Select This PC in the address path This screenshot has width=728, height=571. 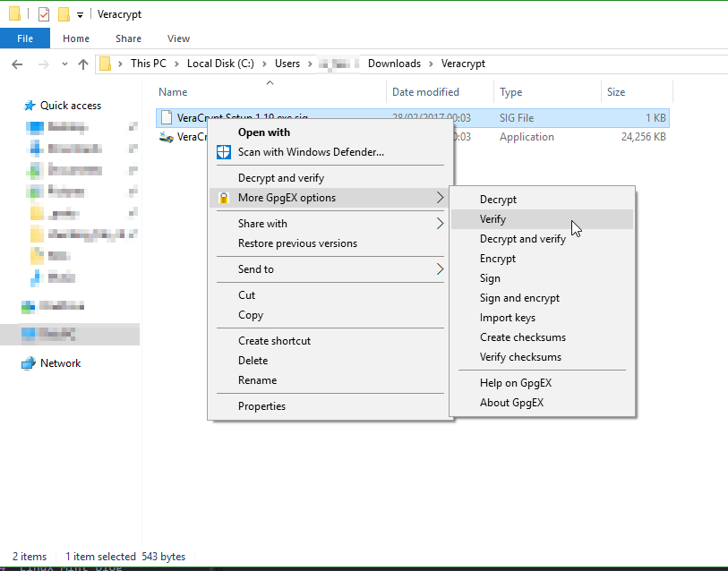(148, 64)
